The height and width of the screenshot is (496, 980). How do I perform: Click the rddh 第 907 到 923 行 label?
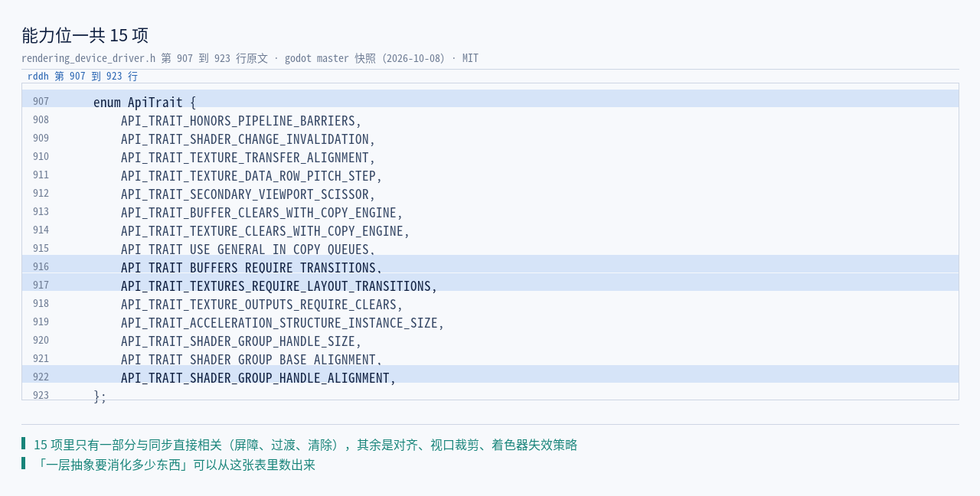click(83, 77)
